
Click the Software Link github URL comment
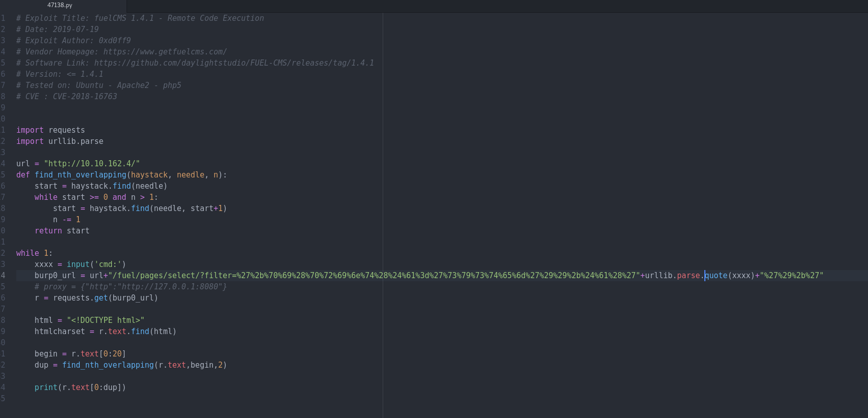pyautogui.click(x=195, y=63)
